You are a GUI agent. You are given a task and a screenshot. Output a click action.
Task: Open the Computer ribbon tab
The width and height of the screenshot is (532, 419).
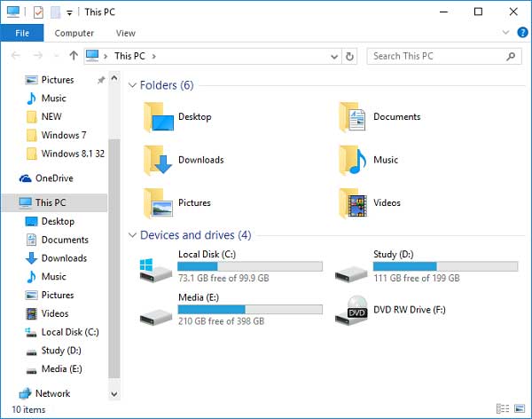pyautogui.click(x=74, y=33)
